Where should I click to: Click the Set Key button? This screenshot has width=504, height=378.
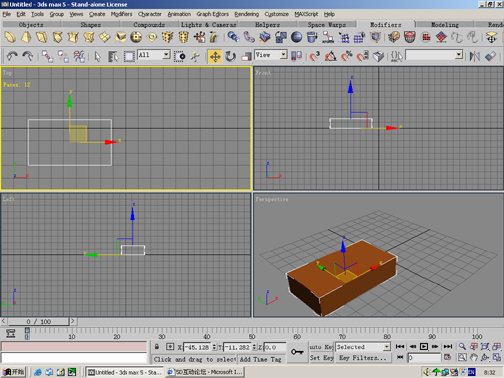[x=321, y=358]
